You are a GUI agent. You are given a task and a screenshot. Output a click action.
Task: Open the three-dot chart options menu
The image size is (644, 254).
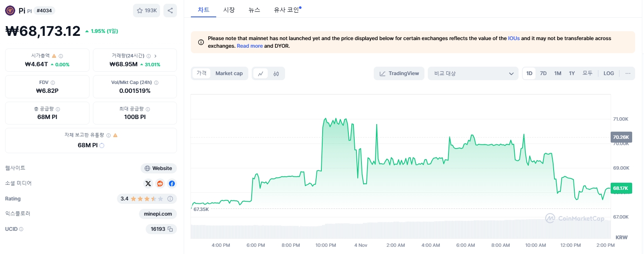(x=628, y=73)
